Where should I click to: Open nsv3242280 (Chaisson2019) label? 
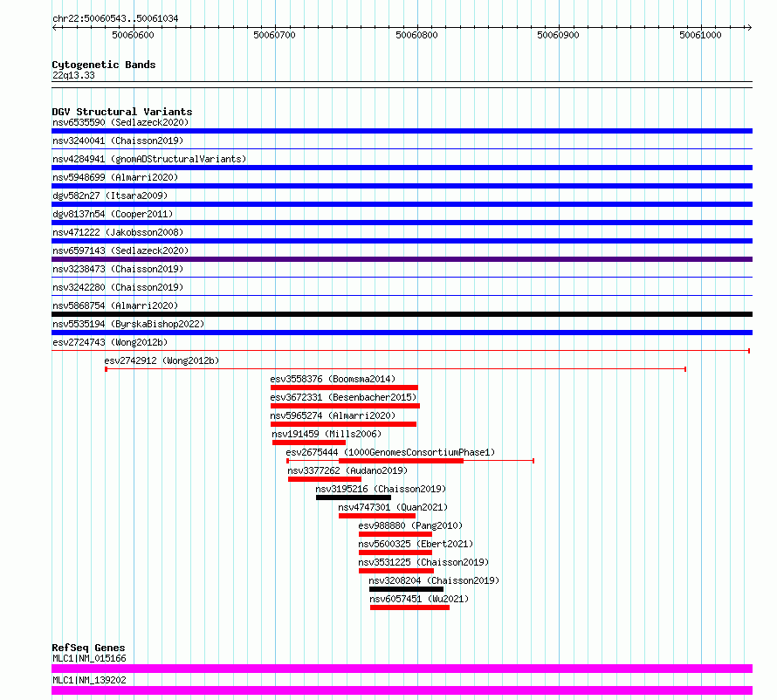click(118, 287)
